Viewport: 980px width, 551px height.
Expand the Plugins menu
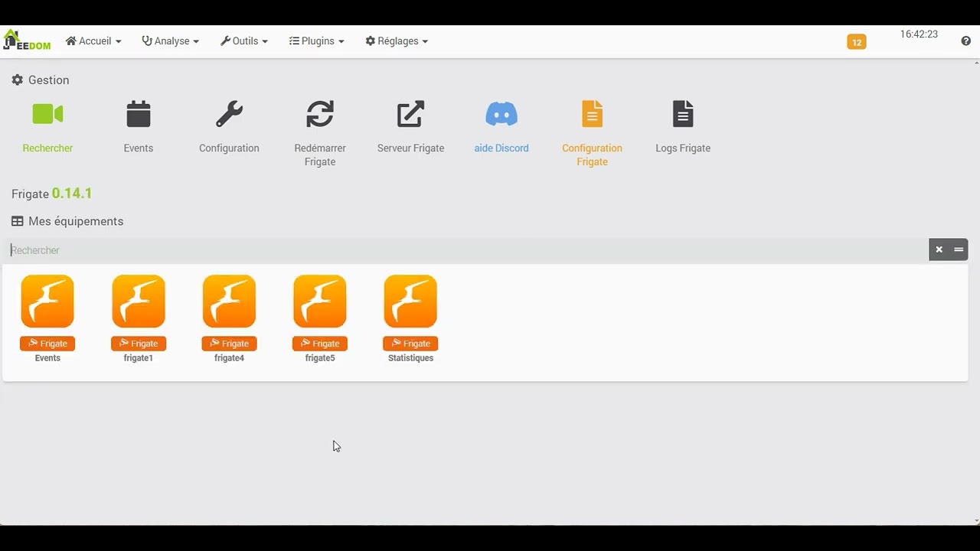pyautogui.click(x=316, y=41)
